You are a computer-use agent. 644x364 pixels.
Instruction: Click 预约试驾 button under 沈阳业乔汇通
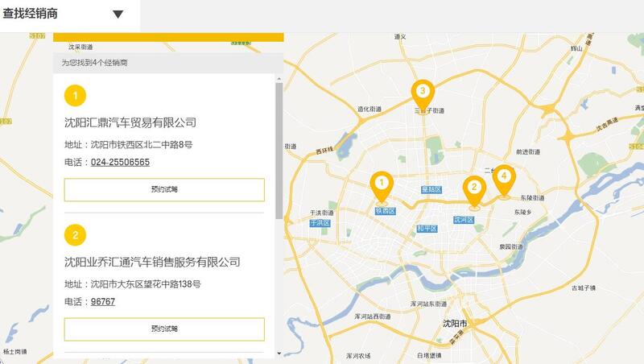tap(164, 329)
